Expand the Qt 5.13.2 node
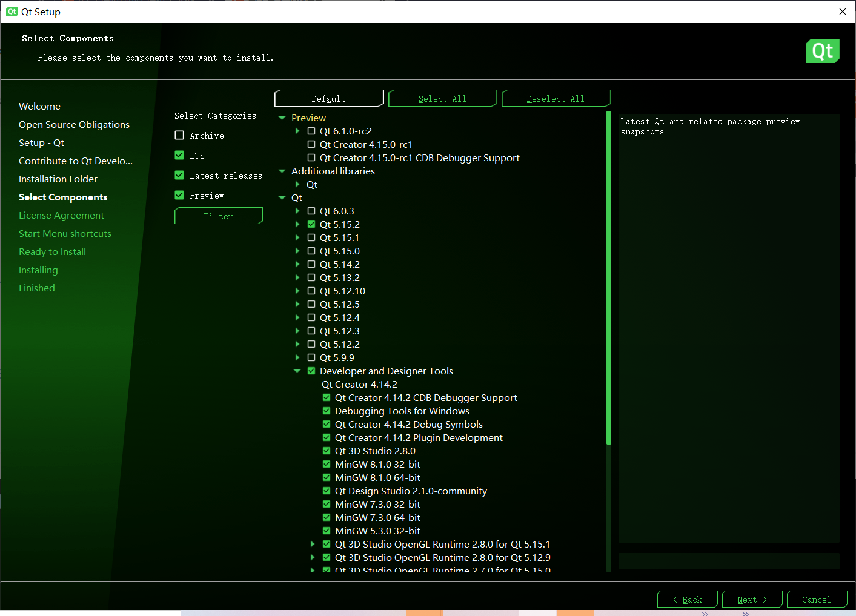The height and width of the screenshot is (616, 856). tap(297, 277)
